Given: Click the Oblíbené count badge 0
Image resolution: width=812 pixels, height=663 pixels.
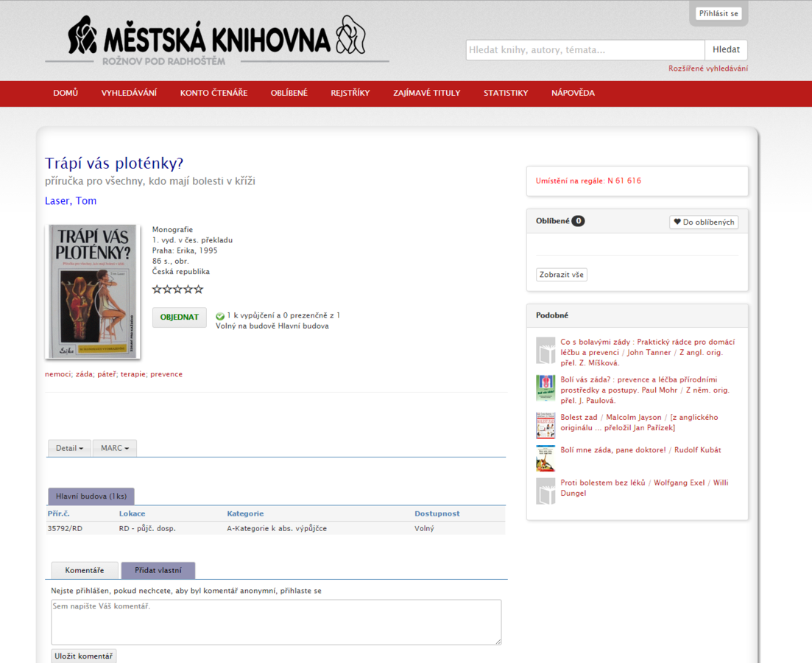Looking at the screenshot, I should tap(578, 221).
